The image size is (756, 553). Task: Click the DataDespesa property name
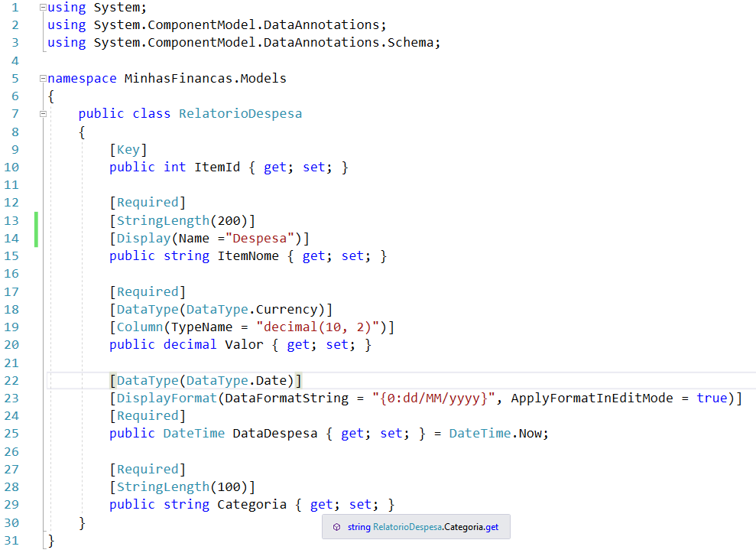click(275, 434)
